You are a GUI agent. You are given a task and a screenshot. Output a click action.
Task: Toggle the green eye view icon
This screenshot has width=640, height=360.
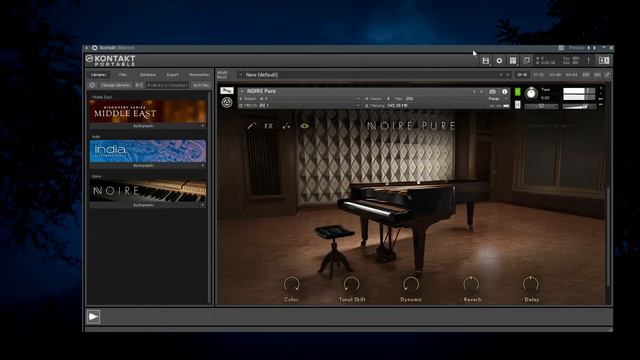tap(304, 126)
